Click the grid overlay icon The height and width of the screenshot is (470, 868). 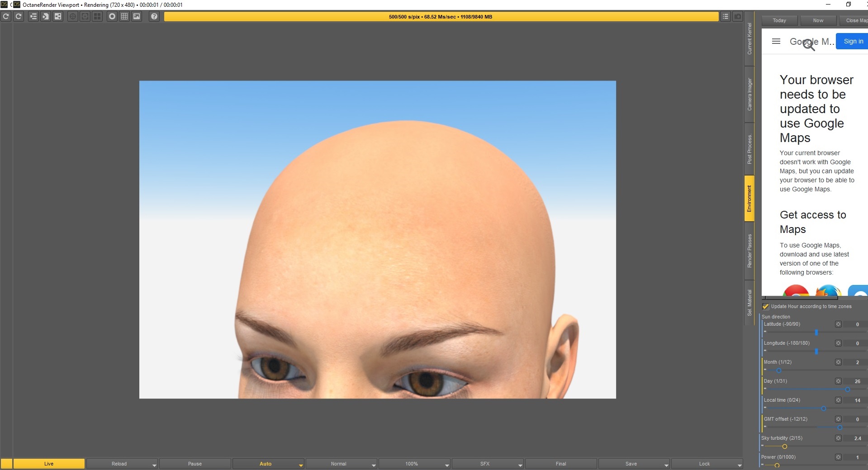[x=124, y=16]
